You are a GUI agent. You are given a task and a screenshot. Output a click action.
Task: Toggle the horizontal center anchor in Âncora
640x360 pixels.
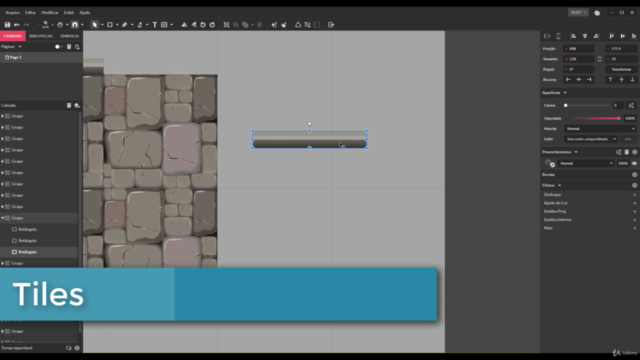(x=578, y=80)
